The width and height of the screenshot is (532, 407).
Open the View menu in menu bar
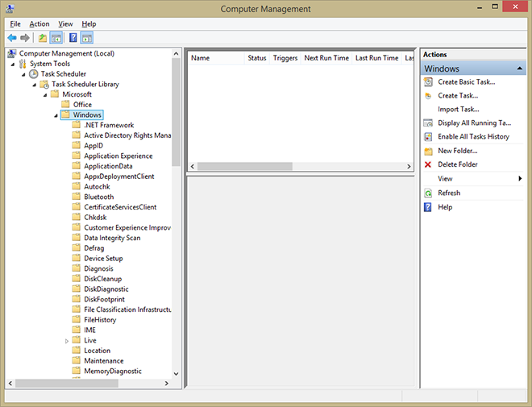point(65,23)
